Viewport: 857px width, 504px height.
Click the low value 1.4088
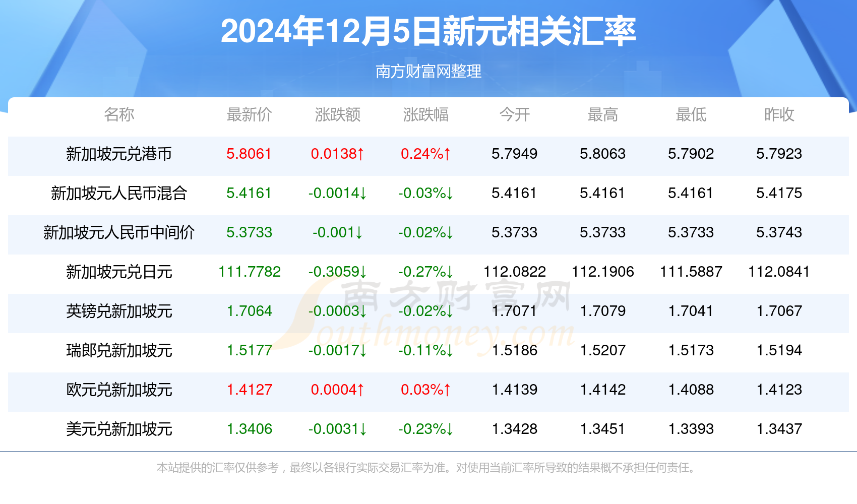691,390
